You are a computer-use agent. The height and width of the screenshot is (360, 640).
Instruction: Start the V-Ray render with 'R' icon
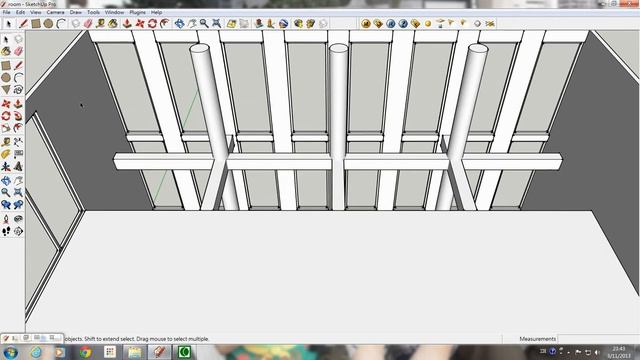coord(391,24)
